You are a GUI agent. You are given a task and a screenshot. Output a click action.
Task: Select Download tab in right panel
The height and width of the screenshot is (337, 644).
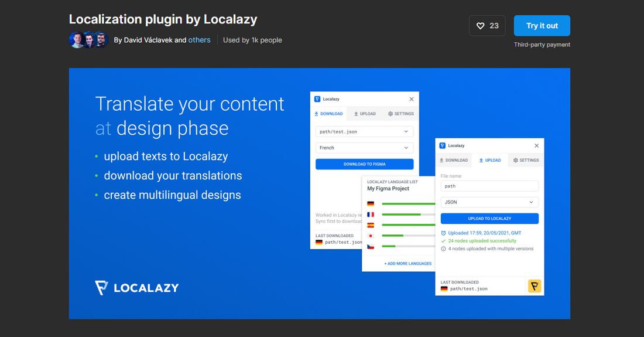pyautogui.click(x=453, y=160)
